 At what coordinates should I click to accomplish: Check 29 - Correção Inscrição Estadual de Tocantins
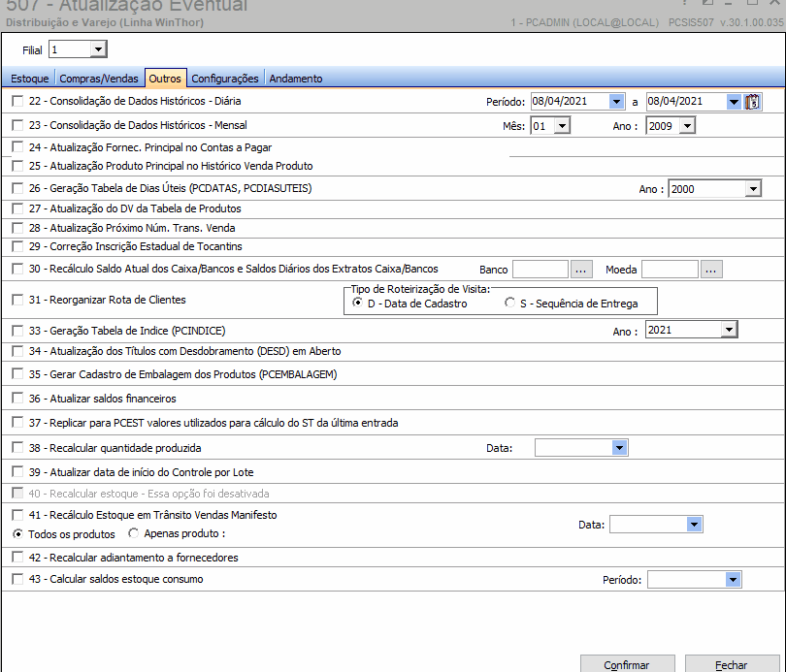click(17, 246)
